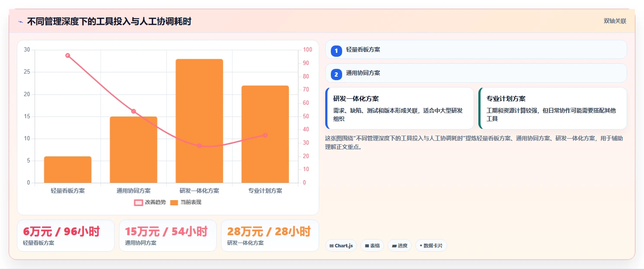Image resolution: width=644 pixels, height=269 pixels.
Task: Click the orange bar for 通用协同方案
Action: pyautogui.click(x=134, y=149)
